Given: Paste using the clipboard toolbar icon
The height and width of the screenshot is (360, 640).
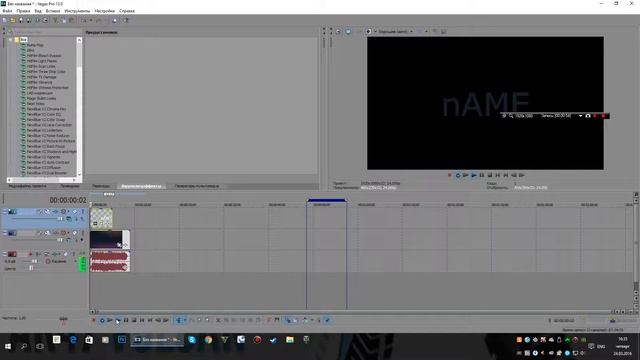Looking at the screenshot, I should point(71,20).
